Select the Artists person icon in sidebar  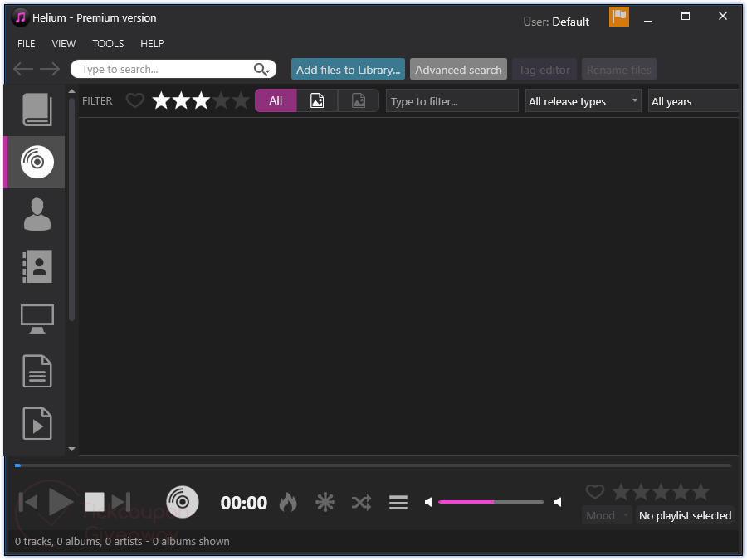click(x=37, y=214)
